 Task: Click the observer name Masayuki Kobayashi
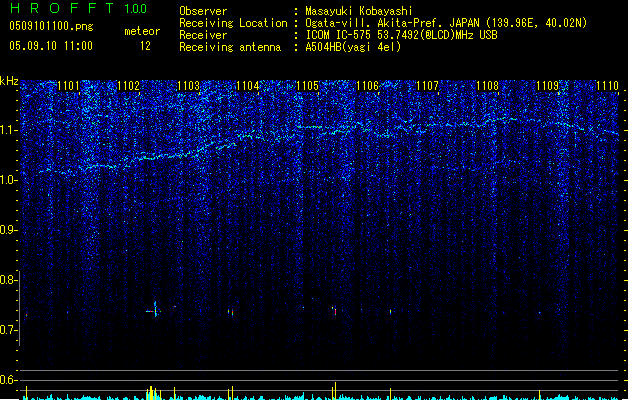point(359,11)
